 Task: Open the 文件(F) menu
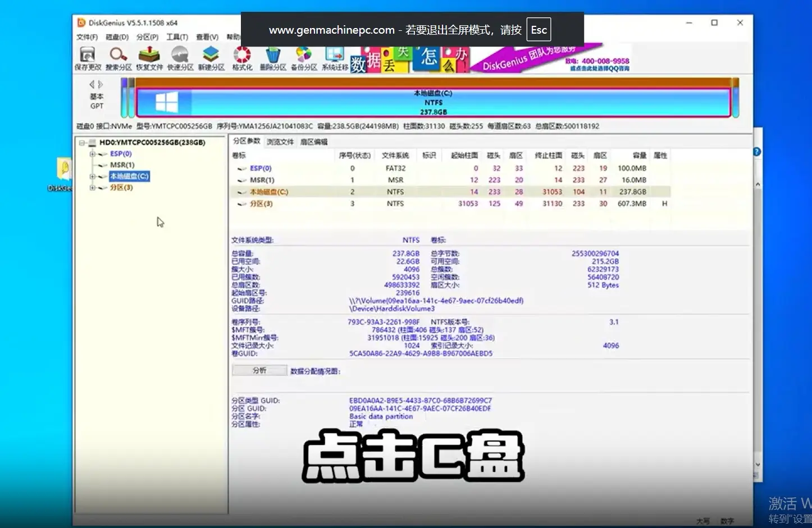87,37
